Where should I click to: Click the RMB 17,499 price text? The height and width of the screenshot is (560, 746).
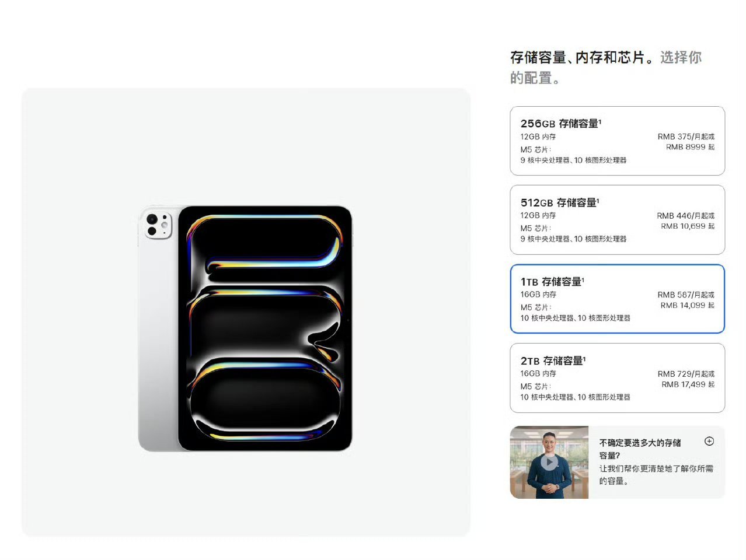click(688, 384)
